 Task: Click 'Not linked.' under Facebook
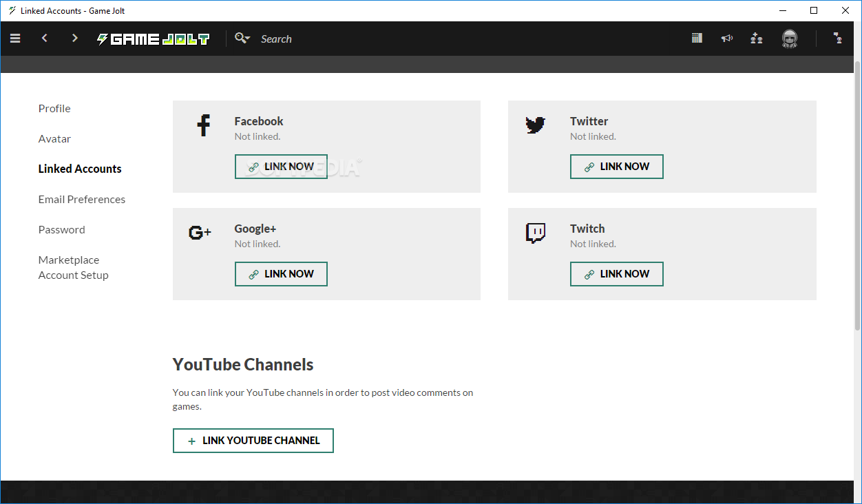click(x=257, y=136)
